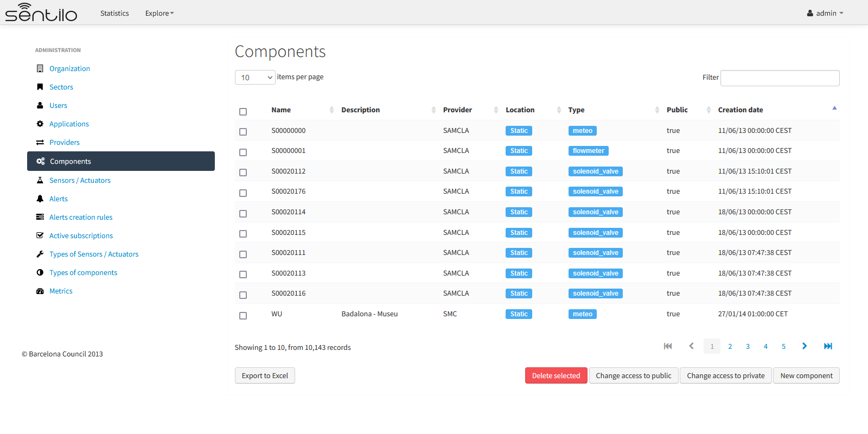Check the S00020113 row checkbox
This screenshot has width=868, height=434.
pyautogui.click(x=243, y=275)
